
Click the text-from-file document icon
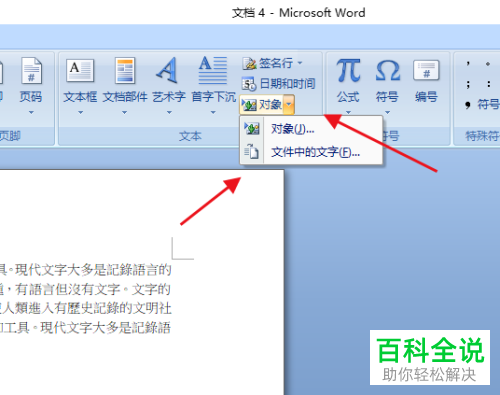click(x=252, y=152)
